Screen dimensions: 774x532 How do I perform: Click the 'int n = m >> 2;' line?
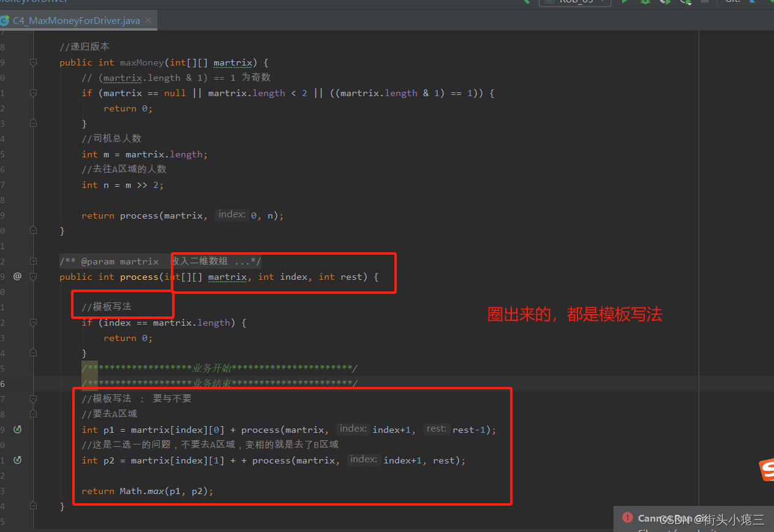(x=123, y=185)
